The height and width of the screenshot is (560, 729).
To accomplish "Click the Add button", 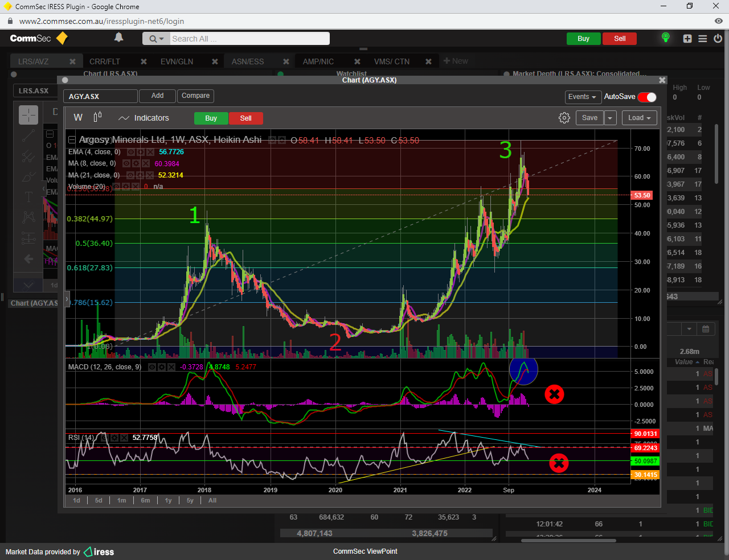I will pyautogui.click(x=158, y=96).
